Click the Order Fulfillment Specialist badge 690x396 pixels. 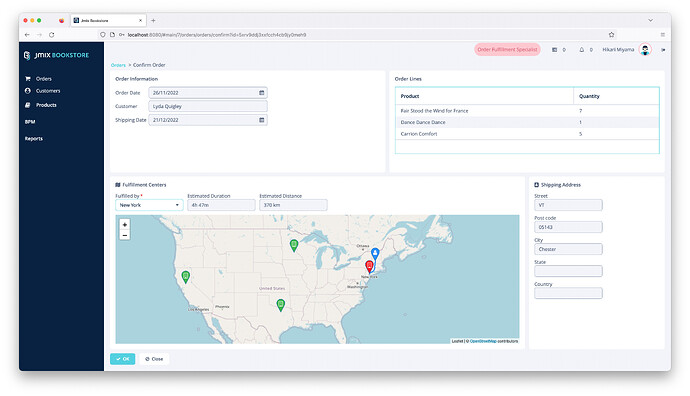(x=507, y=50)
